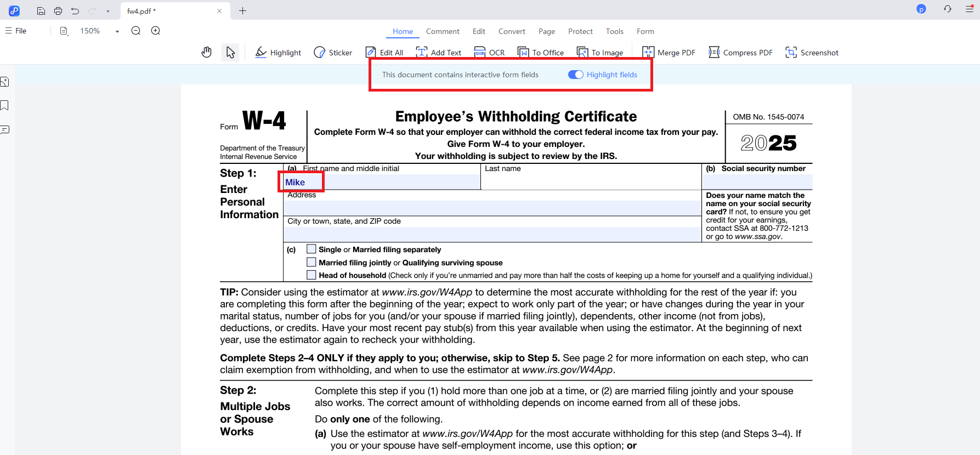Open the thumbnails sidebar panel icon
980x455 pixels.
coord(4,82)
